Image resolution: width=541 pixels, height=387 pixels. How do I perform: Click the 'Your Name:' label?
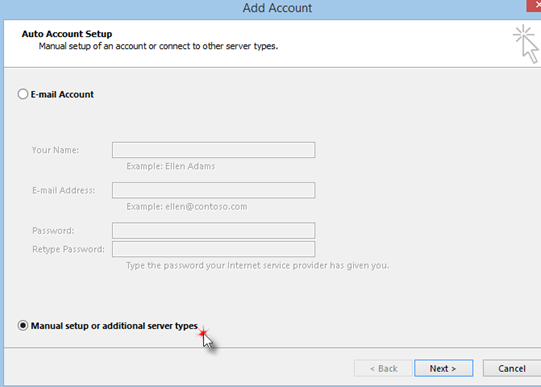56,150
